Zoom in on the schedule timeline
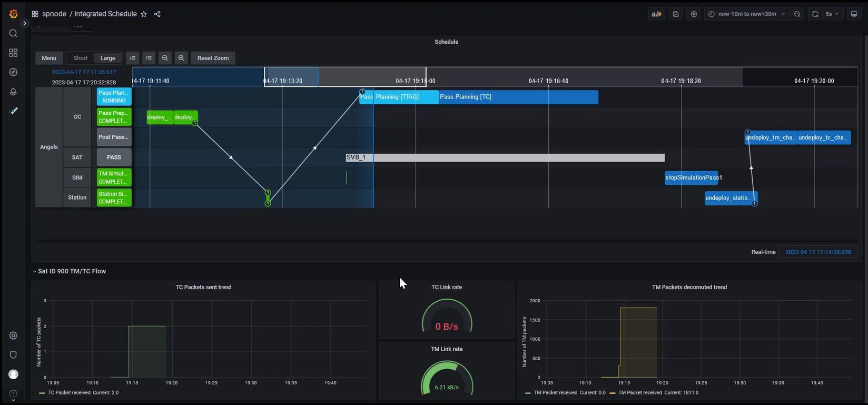868x405 pixels. 181,58
